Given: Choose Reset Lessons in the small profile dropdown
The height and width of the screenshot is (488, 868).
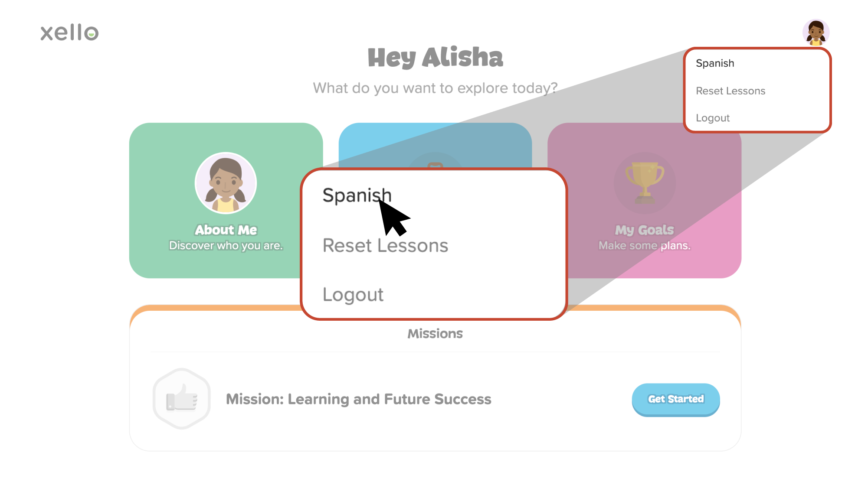Looking at the screenshot, I should [730, 91].
